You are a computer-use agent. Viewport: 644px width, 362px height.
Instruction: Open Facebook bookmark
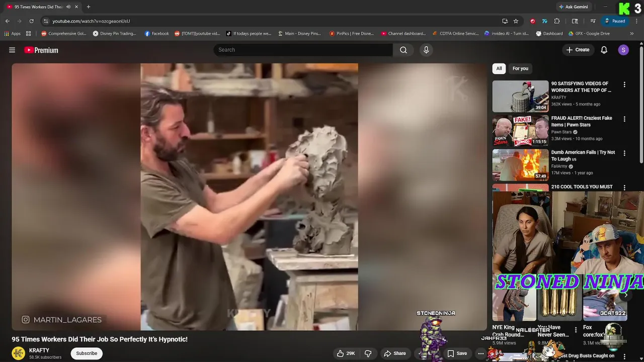156,34
